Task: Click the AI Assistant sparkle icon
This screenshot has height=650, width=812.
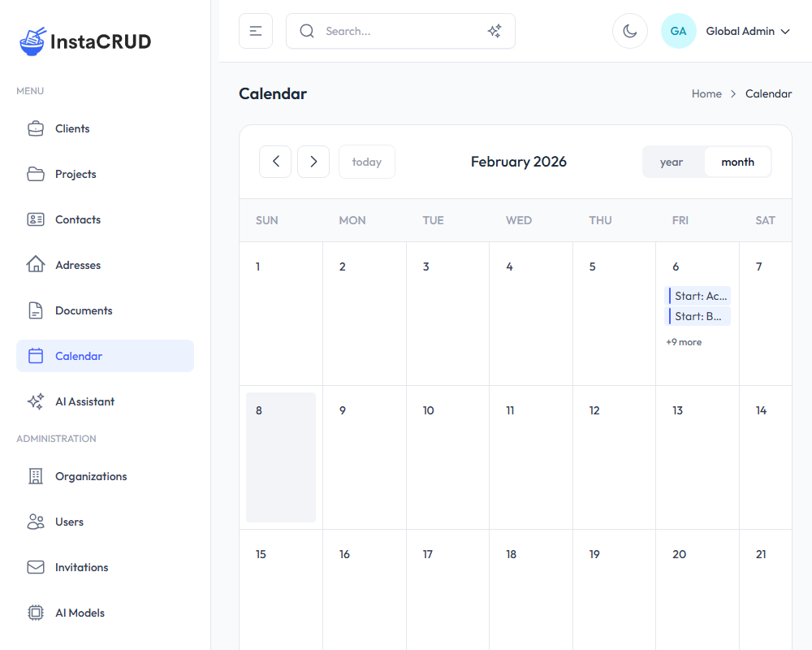Action: click(x=35, y=401)
